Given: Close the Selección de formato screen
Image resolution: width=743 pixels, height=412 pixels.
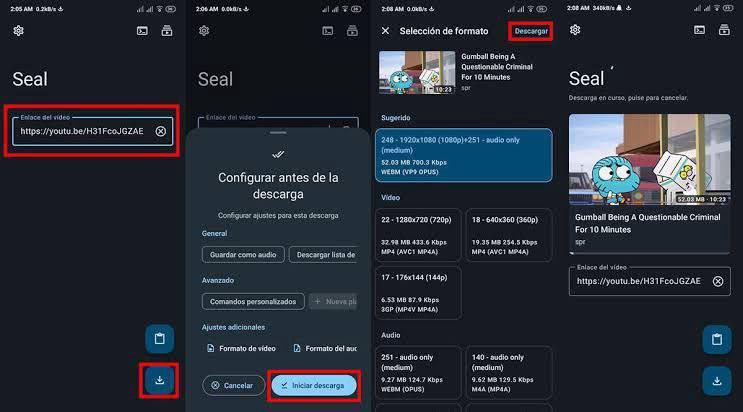Looking at the screenshot, I should click(x=385, y=31).
